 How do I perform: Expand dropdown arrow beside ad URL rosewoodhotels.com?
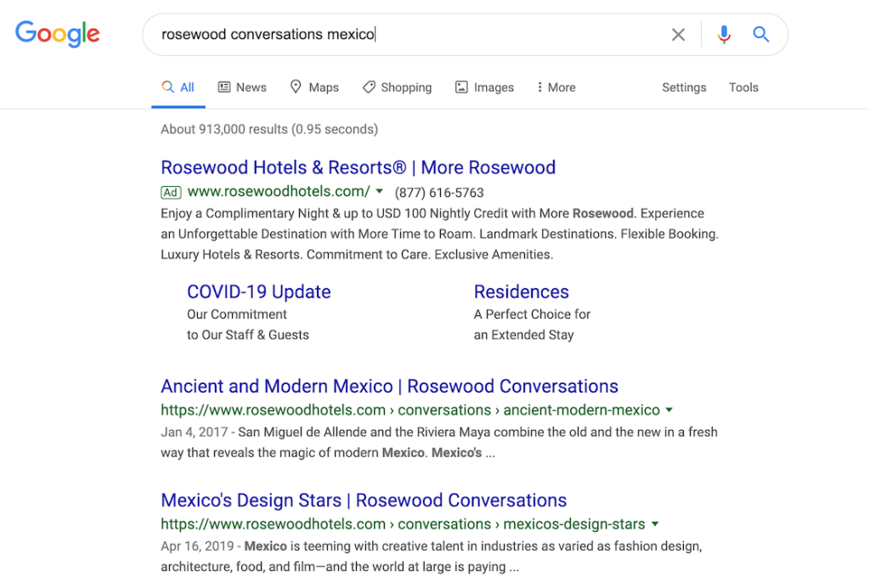(380, 192)
